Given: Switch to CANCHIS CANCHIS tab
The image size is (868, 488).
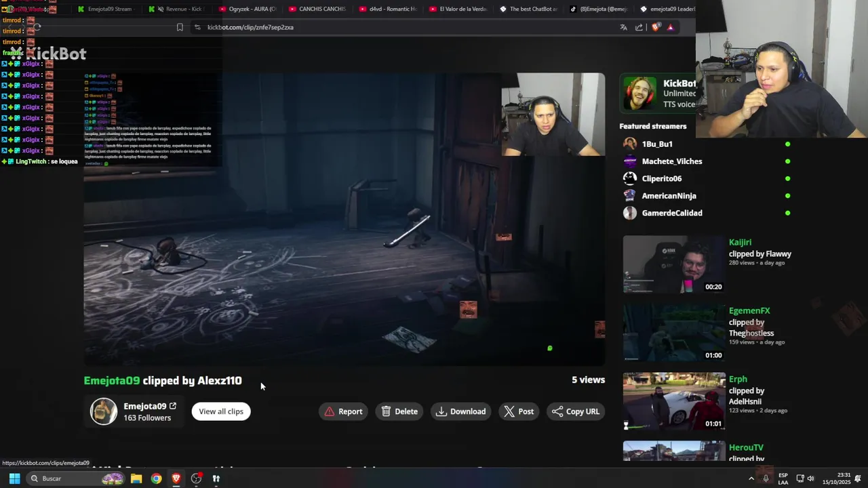Looking at the screenshot, I should tap(317, 9).
